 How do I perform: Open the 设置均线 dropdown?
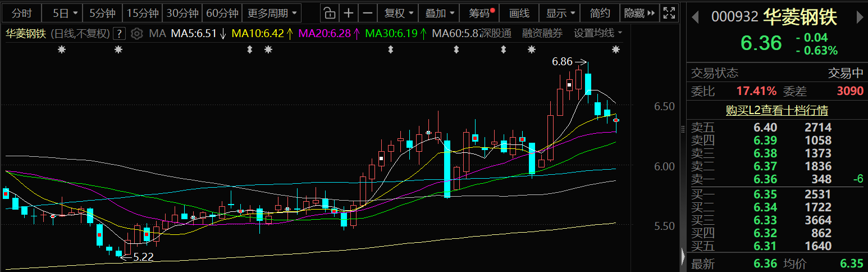tap(598, 34)
